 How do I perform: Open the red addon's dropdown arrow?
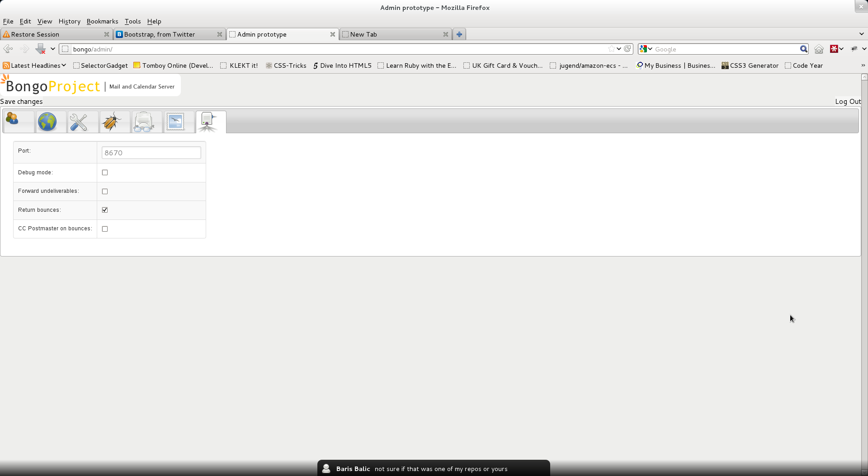841,49
